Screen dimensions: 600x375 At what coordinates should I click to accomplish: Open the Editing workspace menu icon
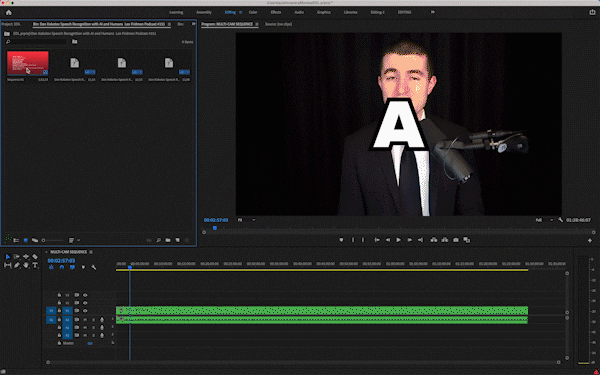(241, 12)
